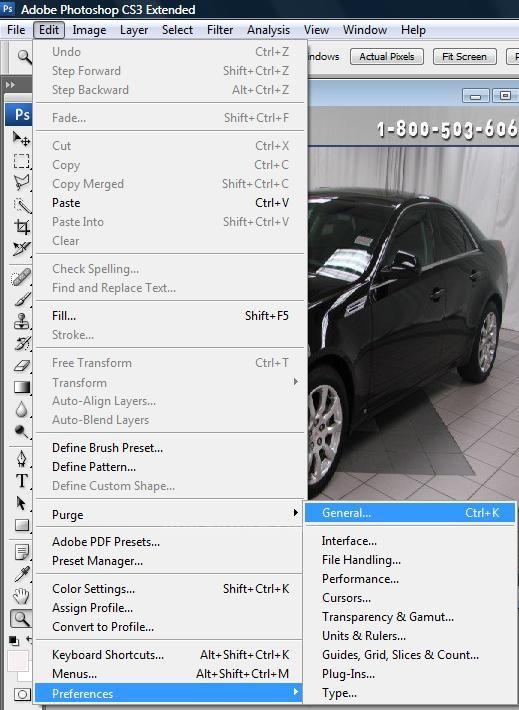Screen dimensions: 519x710
Task: Choose Define Brush Preset...
Action: click(170, 448)
